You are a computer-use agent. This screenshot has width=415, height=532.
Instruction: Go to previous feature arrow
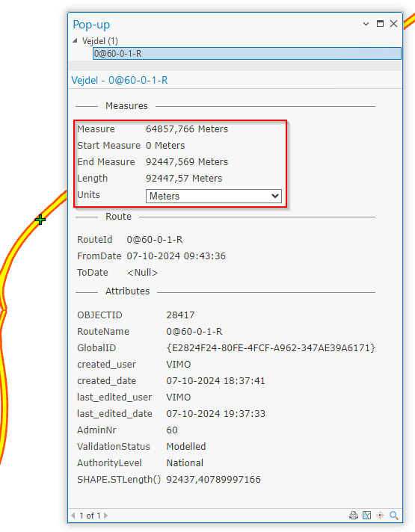[x=73, y=516]
